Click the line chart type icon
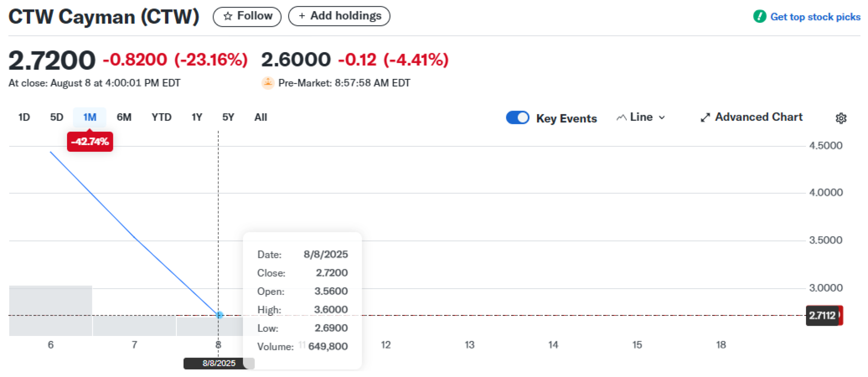The image size is (868, 377). click(621, 118)
